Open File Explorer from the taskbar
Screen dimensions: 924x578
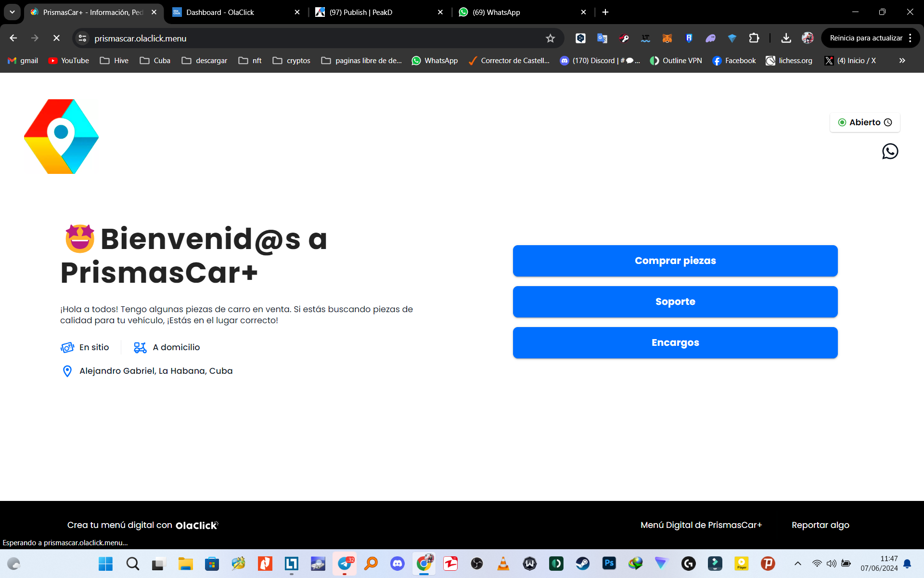pyautogui.click(x=185, y=564)
